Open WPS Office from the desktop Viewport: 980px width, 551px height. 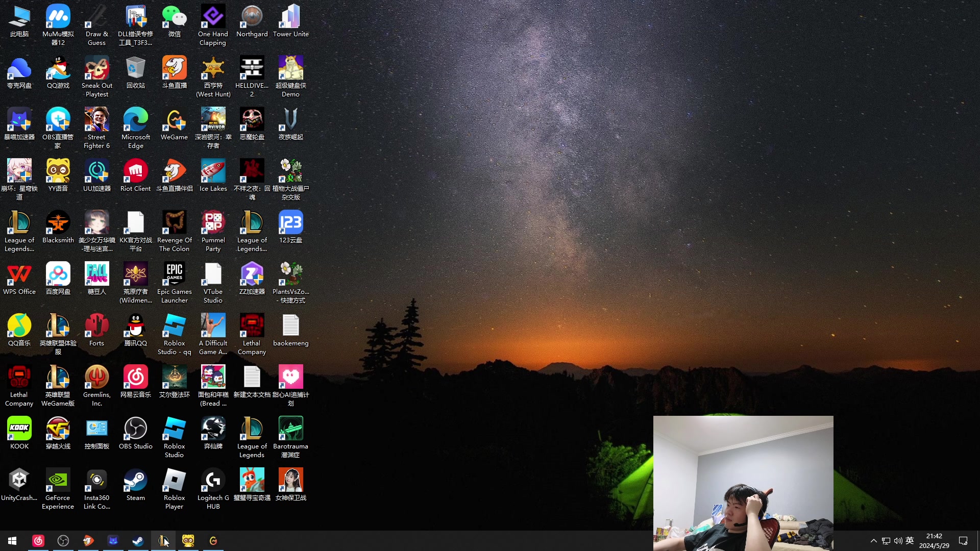point(19,279)
